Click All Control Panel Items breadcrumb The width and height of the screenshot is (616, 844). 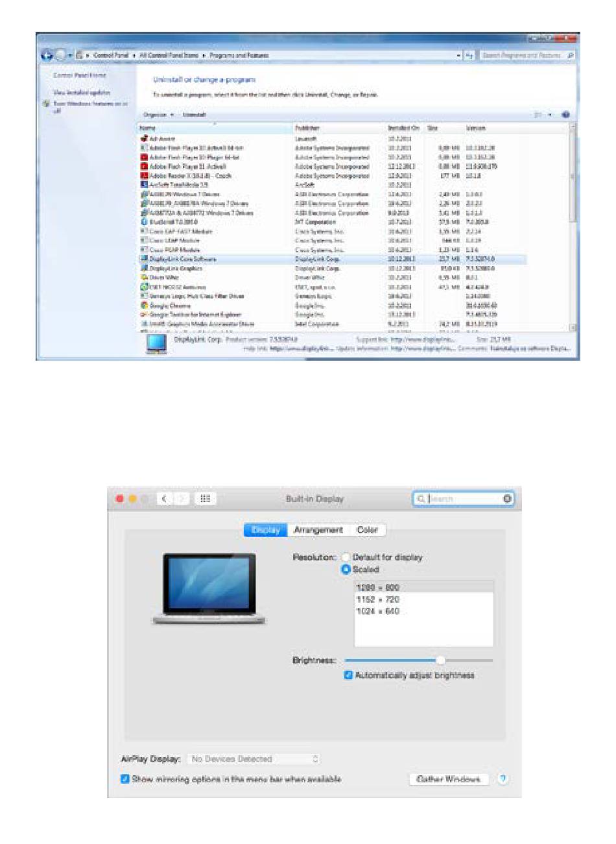[169, 56]
